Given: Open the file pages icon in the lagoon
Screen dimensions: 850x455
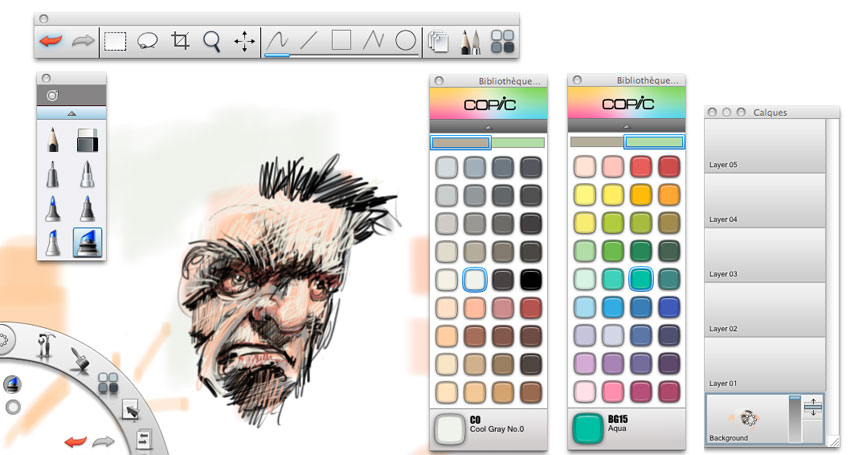Looking at the screenshot, I should pyautogui.click(x=143, y=439).
